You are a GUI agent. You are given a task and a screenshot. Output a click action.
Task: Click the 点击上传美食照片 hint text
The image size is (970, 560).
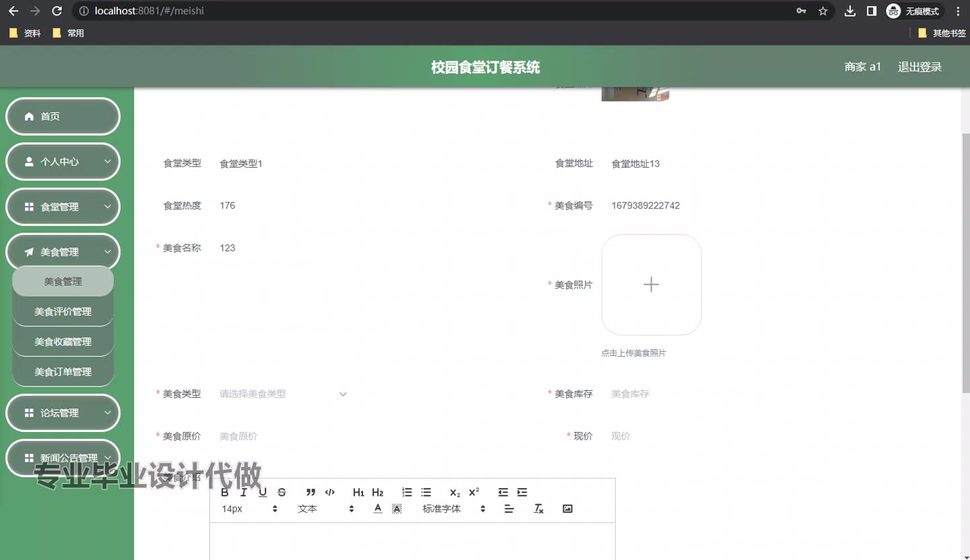tap(634, 353)
